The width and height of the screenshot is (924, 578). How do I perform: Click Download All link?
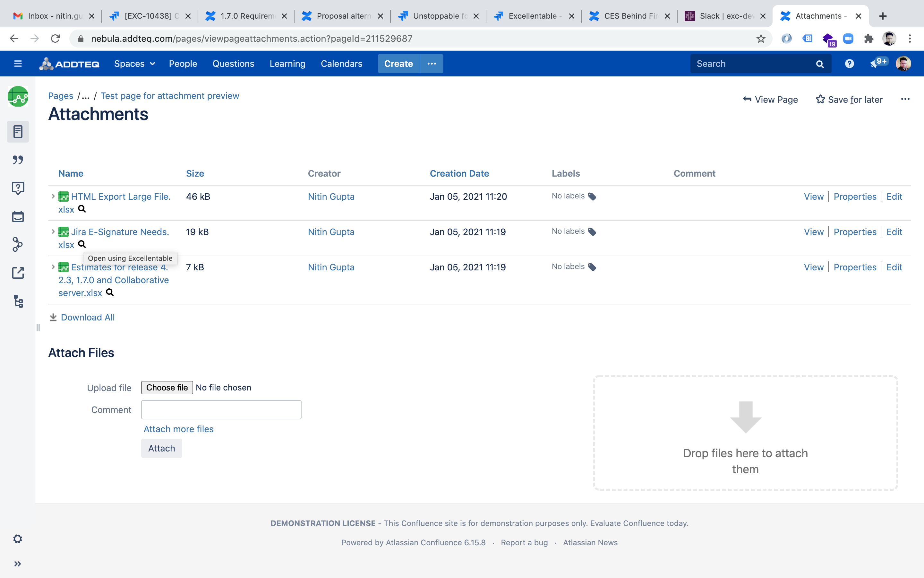tap(88, 317)
